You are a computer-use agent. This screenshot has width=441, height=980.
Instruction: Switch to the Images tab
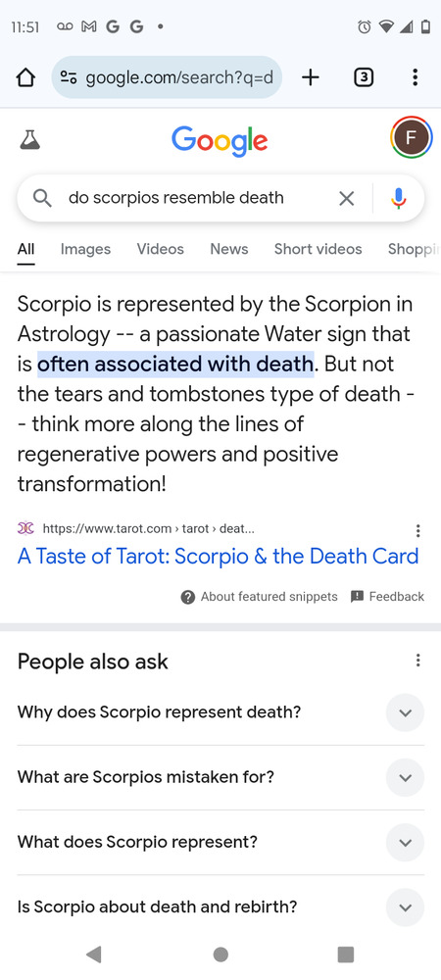pyautogui.click(x=85, y=249)
